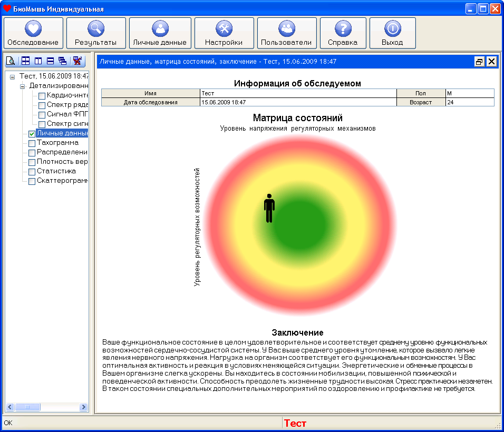Image resolution: width=504 pixels, height=432 pixels.
Task: Close the inner Личные данные report window
Action: point(491,61)
